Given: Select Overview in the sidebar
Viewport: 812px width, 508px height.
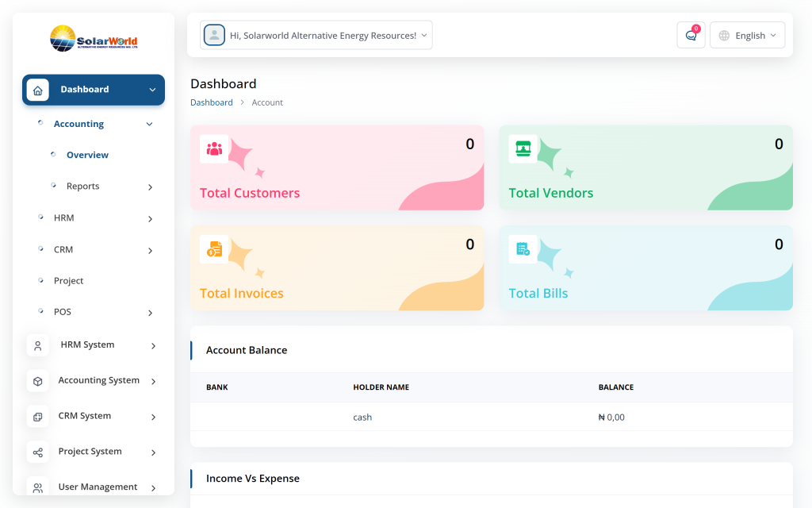Looking at the screenshot, I should click(x=87, y=156).
